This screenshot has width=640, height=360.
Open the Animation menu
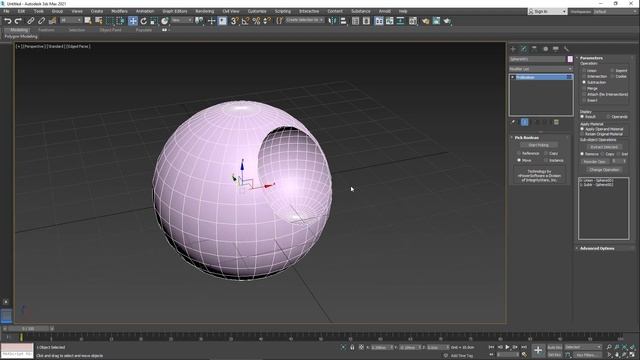[145, 11]
